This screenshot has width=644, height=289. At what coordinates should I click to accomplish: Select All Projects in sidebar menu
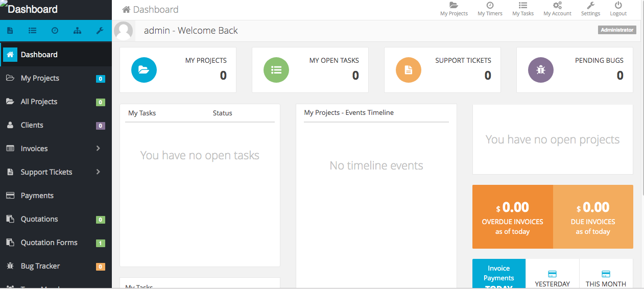pos(39,102)
